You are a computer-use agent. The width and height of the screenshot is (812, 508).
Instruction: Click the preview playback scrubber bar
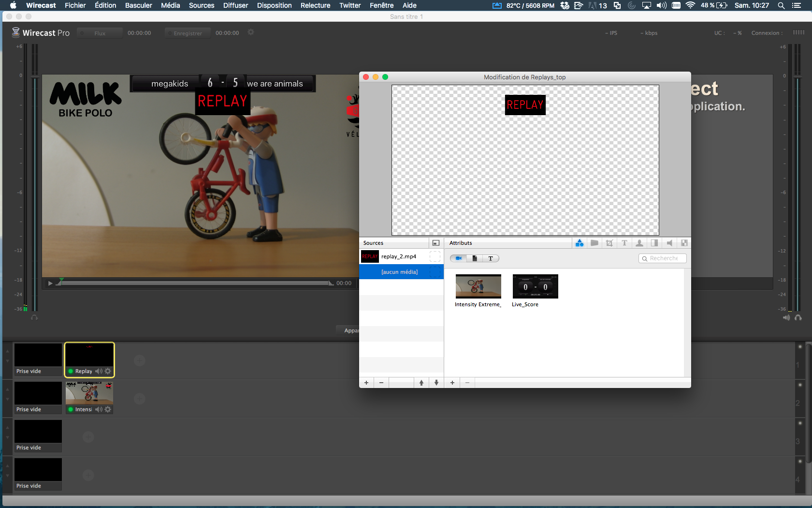coord(193,283)
